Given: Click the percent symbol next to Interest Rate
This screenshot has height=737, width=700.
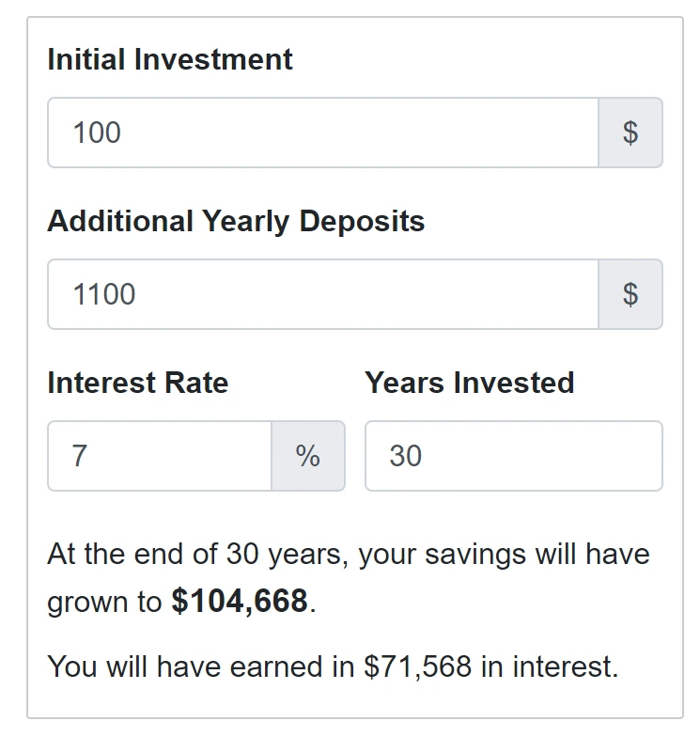Looking at the screenshot, I should point(308,456).
